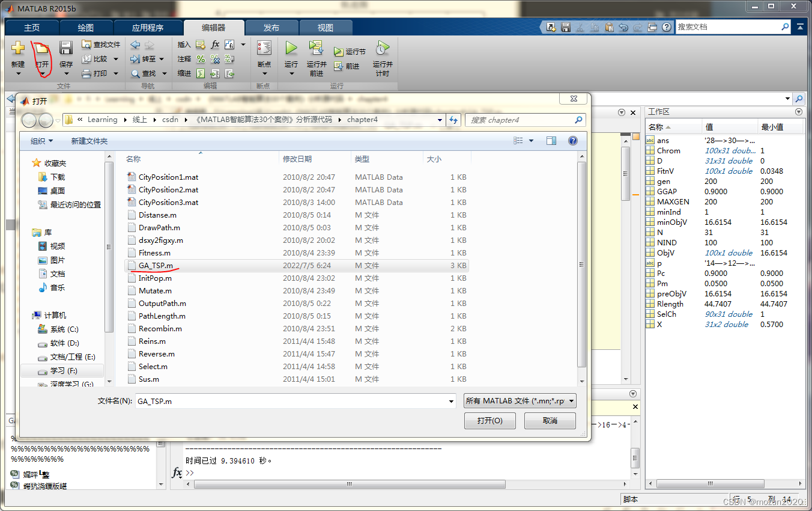Click the chapter4 breadcrumb in the address bar
This screenshot has width=812, height=511.
(x=362, y=120)
